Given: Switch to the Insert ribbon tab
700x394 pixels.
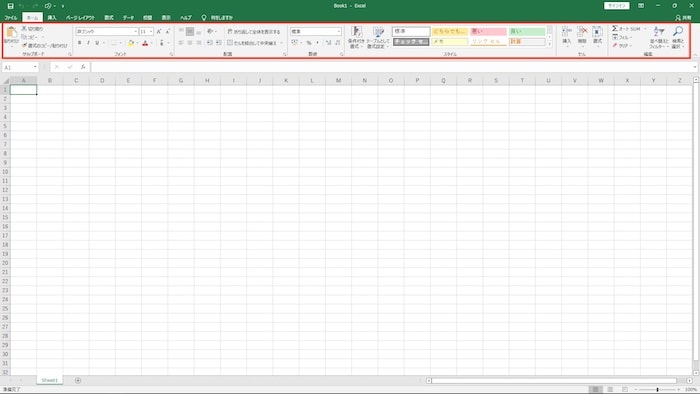Looking at the screenshot, I should (x=52, y=17).
